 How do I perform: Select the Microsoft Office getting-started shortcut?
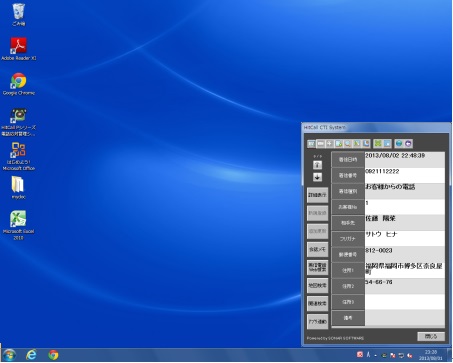coord(18,156)
